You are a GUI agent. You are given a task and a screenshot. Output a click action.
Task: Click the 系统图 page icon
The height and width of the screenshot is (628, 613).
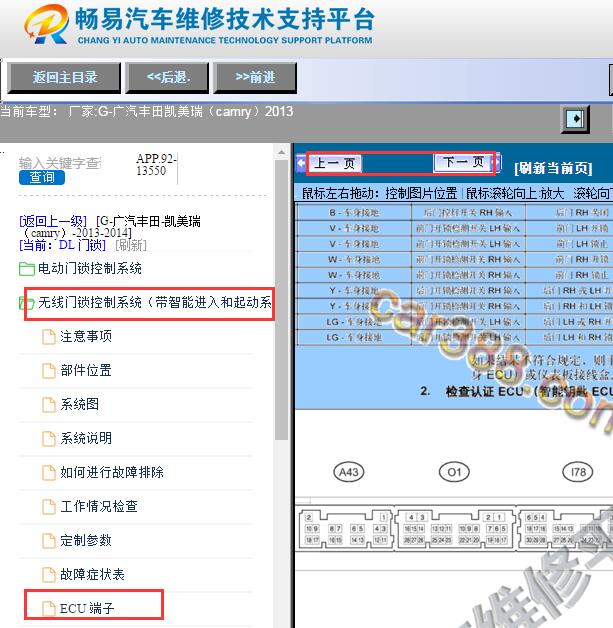[x=49, y=405]
